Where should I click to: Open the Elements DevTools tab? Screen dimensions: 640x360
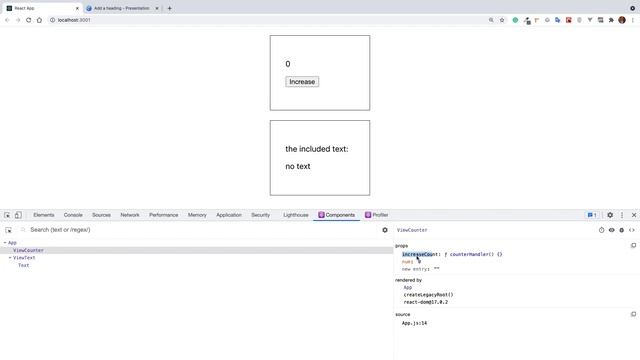coord(44,215)
